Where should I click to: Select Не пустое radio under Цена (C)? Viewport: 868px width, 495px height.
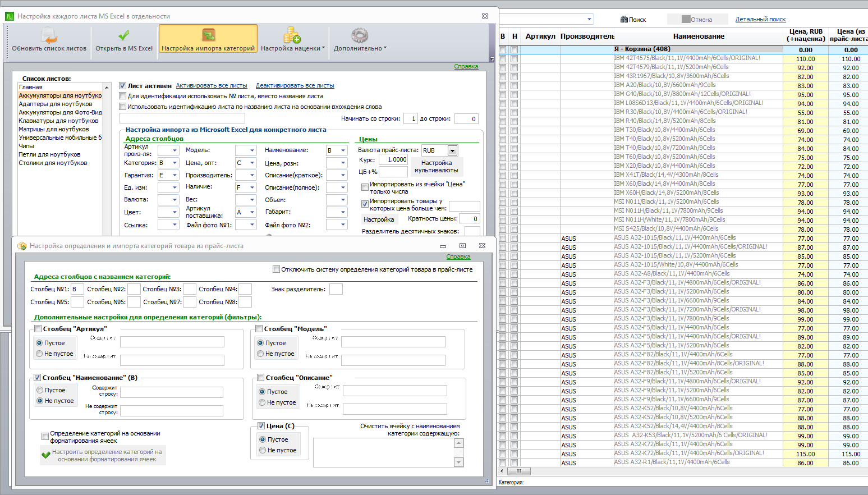tap(262, 450)
